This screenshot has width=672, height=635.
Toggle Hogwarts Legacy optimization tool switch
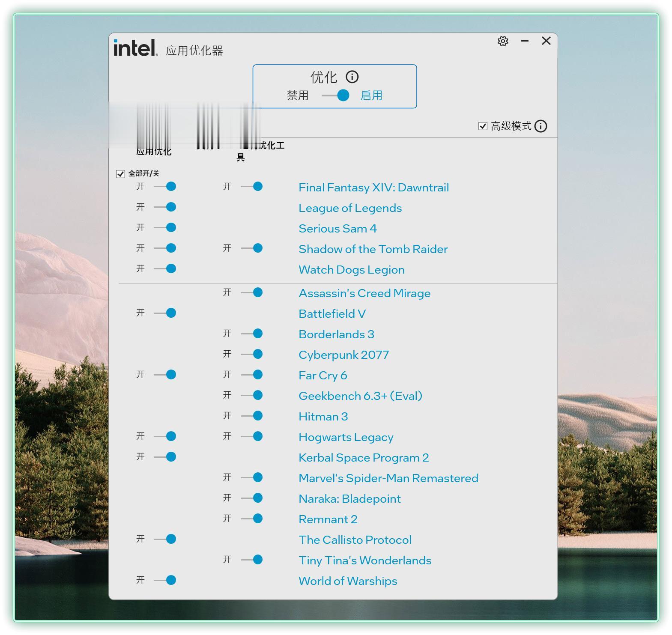pyautogui.click(x=252, y=436)
